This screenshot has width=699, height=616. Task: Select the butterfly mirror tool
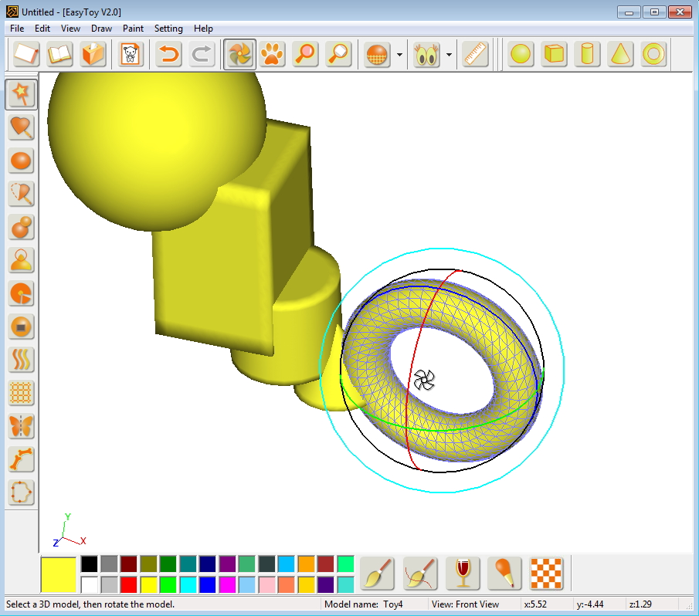pyautogui.click(x=21, y=426)
